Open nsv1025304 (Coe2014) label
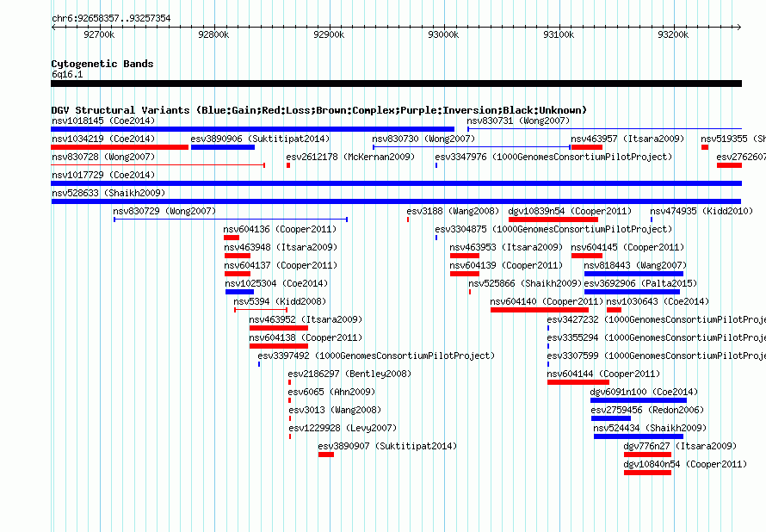The width and height of the screenshot is (766, 532). (x=276, y=283)
